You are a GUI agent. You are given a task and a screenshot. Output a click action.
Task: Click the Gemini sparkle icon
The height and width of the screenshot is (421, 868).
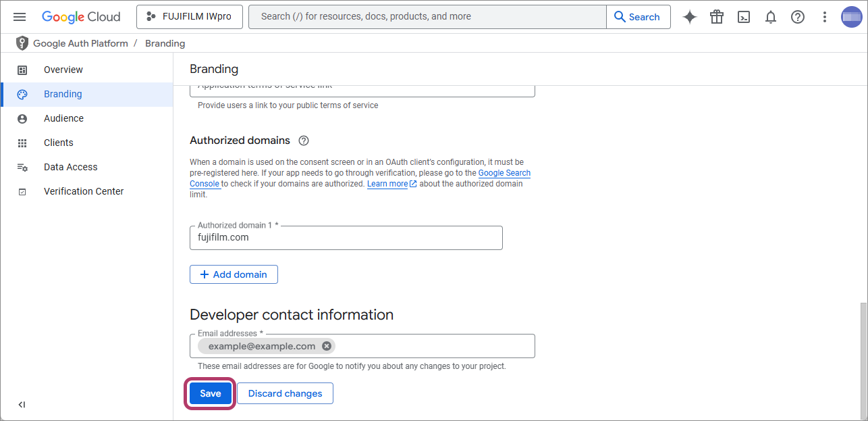click(x=689, y=17)
